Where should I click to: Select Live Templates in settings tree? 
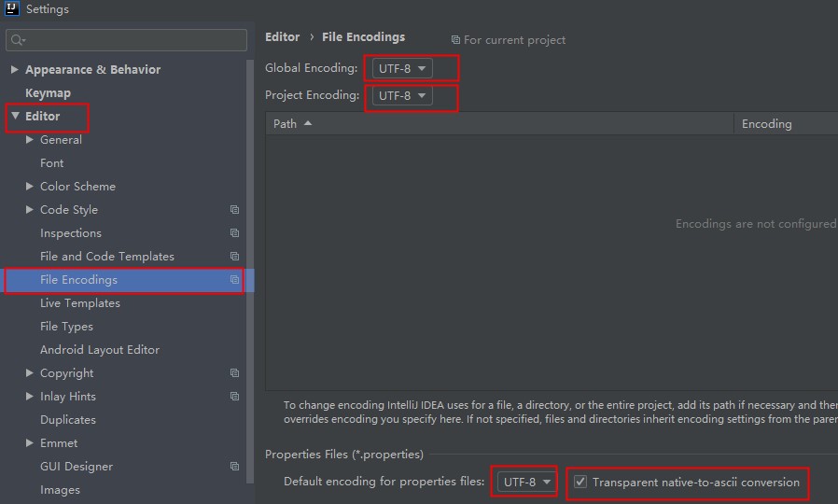pyautogui.click(x=79, y=303)
